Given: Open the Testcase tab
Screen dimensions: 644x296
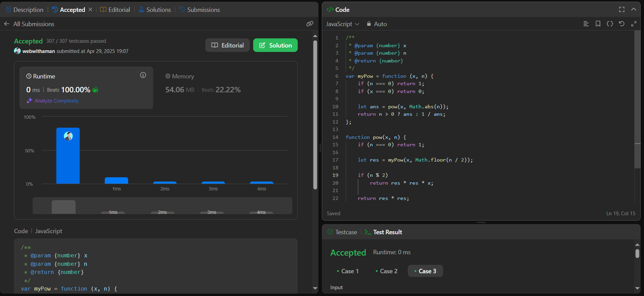Looking at the screenshot, I should [342, 232].
